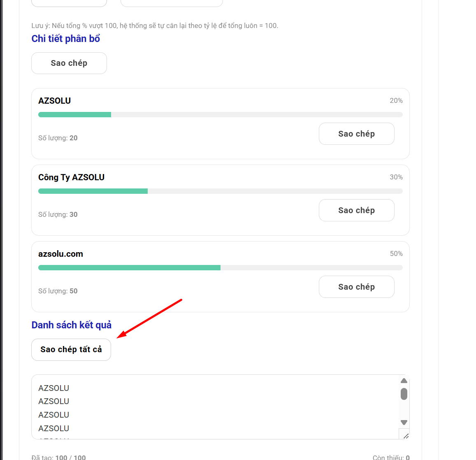The width and height of the screenshot is (476, 460).
Task: Copy the AZSOLU card with Sao chép
Action: tap(356, 134)
